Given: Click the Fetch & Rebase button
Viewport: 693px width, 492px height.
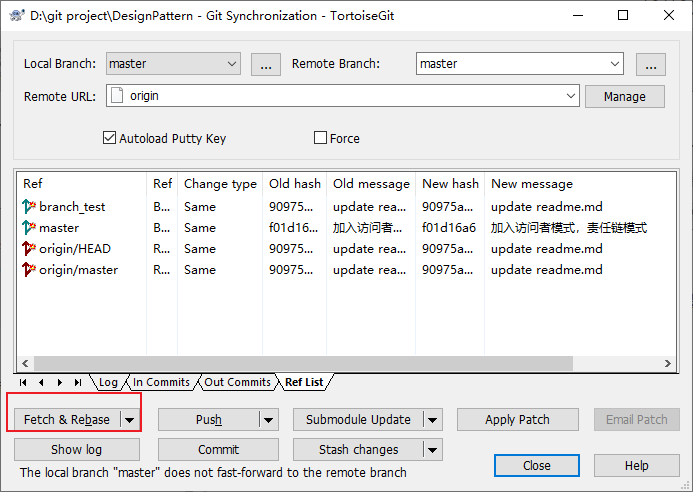Looking at the screenshot, I should coord(67,420).
